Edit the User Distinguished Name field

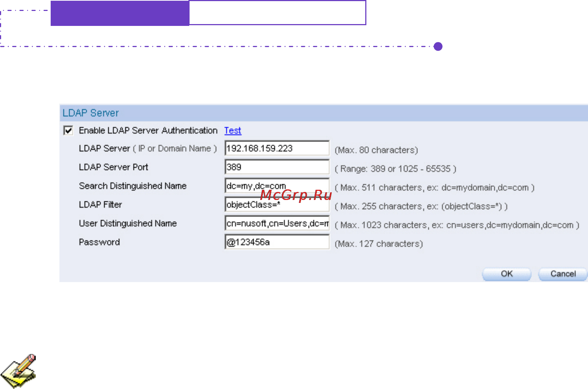(277, 223)
